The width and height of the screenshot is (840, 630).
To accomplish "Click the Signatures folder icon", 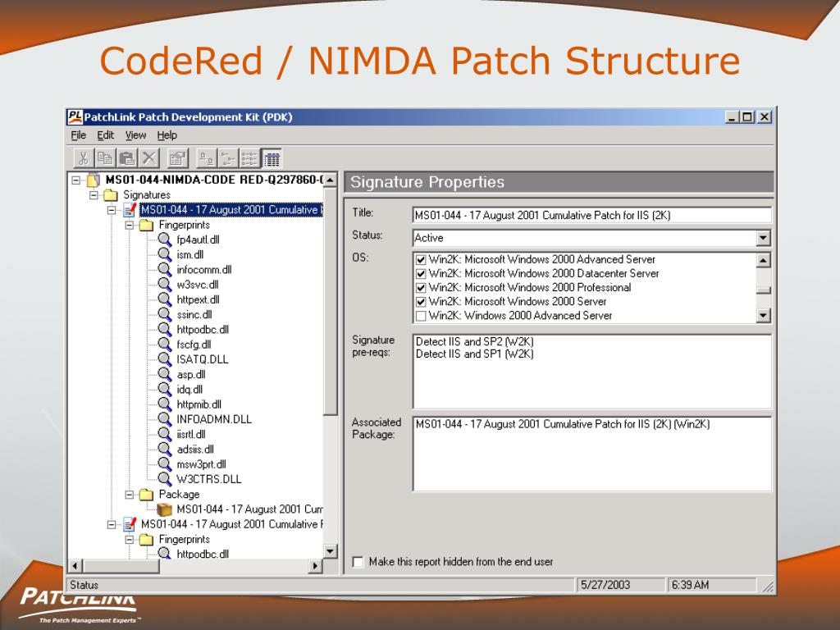I will (x=111, y=195).
